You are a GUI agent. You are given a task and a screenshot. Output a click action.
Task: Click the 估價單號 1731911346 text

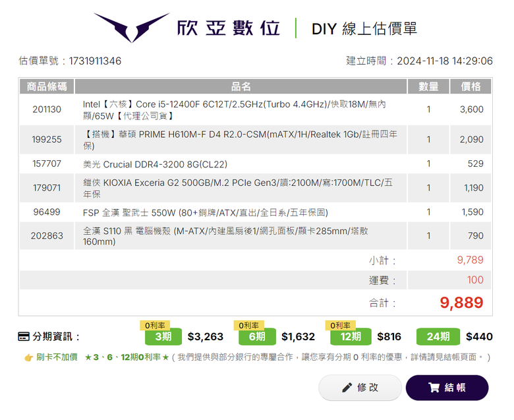70,61
